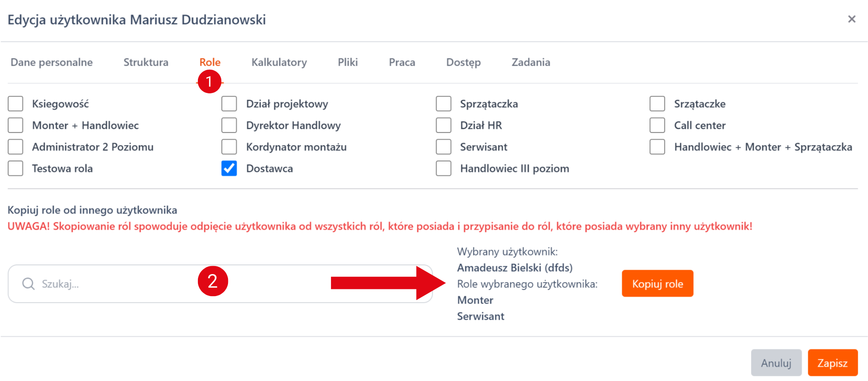Click the Zapisz button
868x381 pixels.
(832, 363)
